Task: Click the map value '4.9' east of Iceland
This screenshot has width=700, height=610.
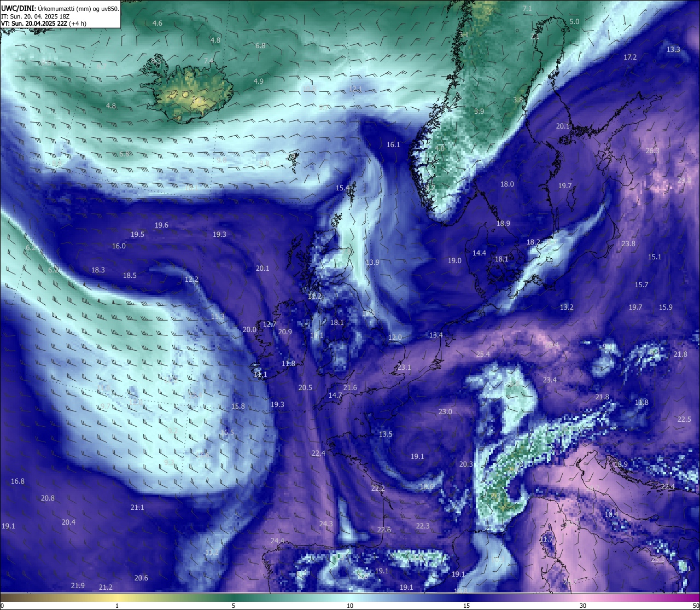Action: click(259, 81)
